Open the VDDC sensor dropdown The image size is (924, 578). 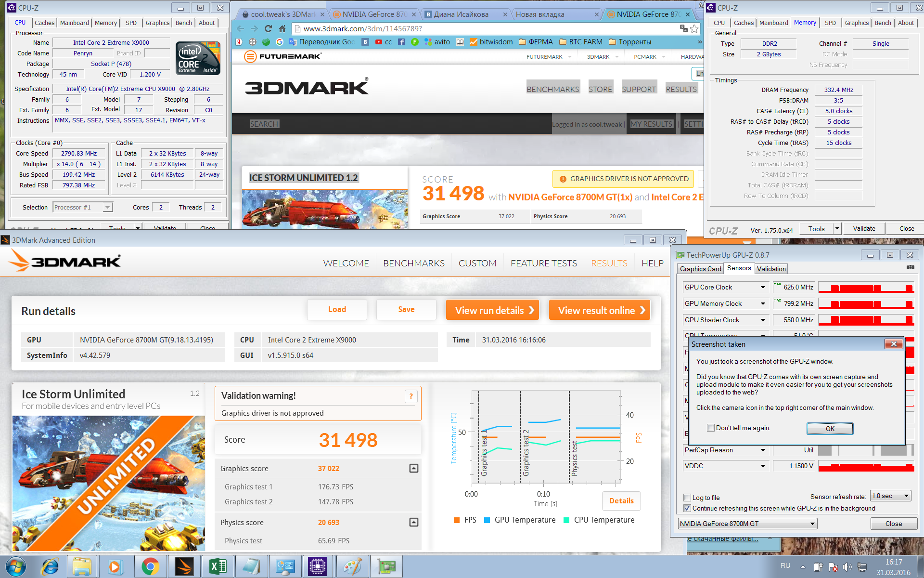point(763,466)
